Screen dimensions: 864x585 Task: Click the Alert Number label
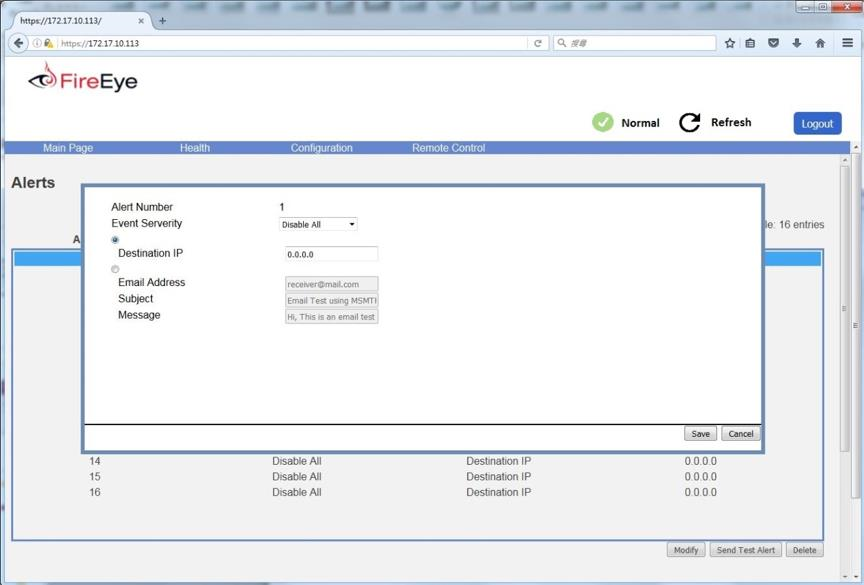[x=142, y=207]
